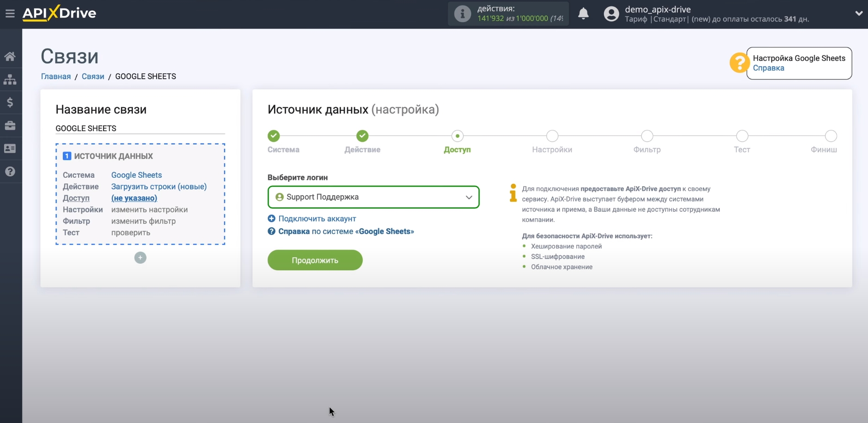Open the dollar billing sidebar icon

click(10, 103)
